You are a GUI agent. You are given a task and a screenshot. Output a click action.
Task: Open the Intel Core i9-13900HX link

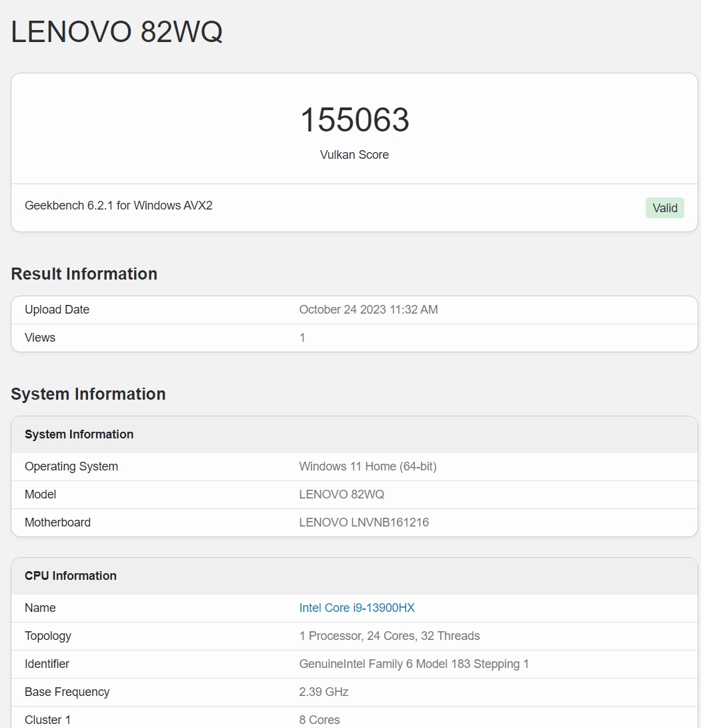(x=357, y=608)
